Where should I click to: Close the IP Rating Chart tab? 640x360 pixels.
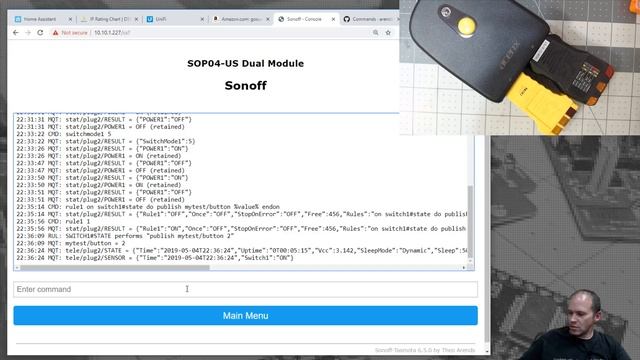[136, 19]
